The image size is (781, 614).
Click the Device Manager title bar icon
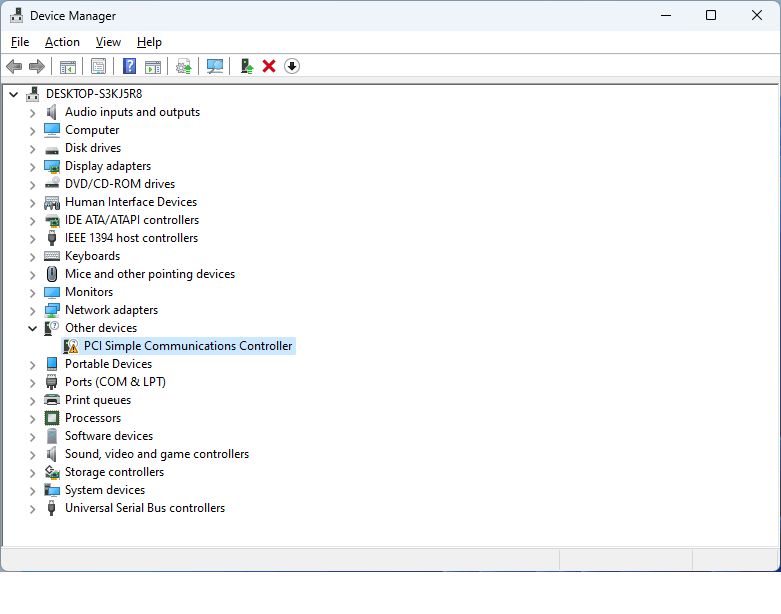tap(16, 15)
